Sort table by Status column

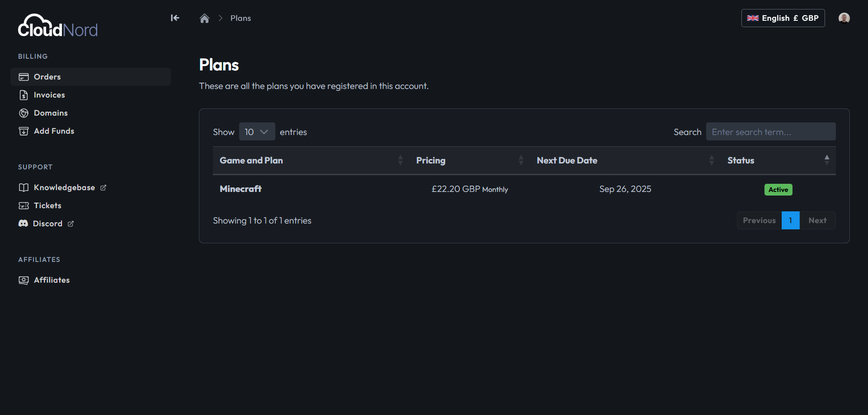click(x=741, y=160)
